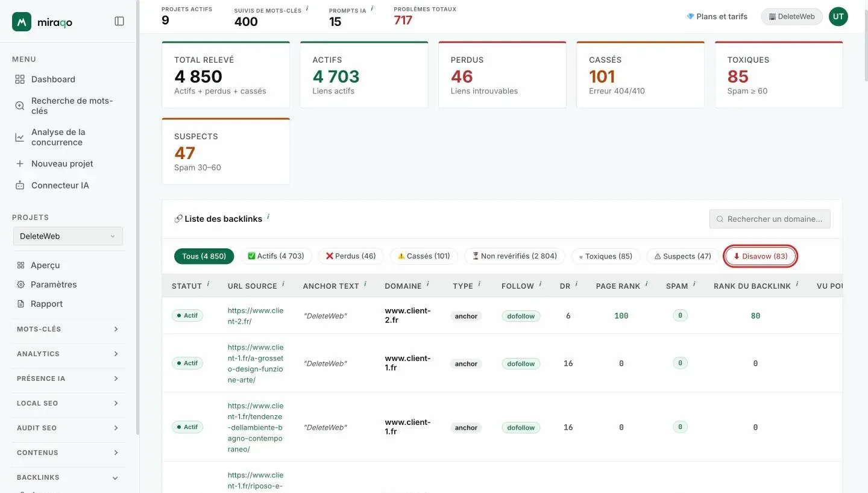868x493 pixels.
Task: Click the miraqo logo icon
Action: (x=22, y=22)
